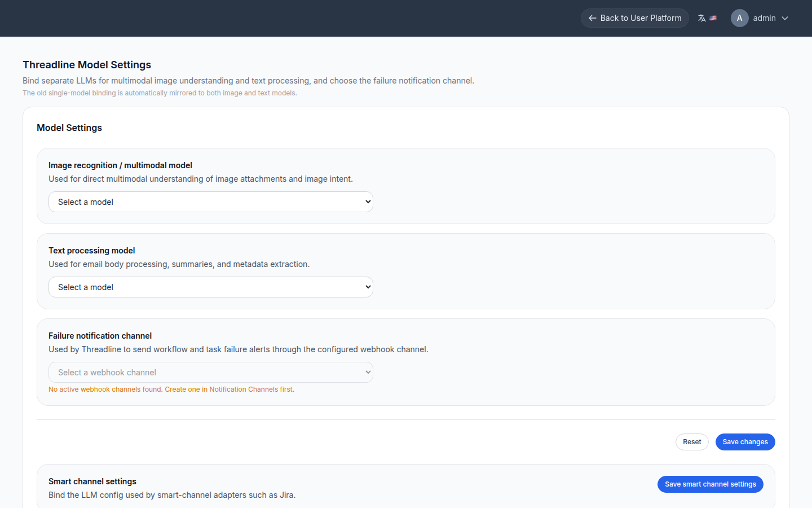Click the 'Used for direct multimodal understanding' description
The image size is (812, 508).
201,179
